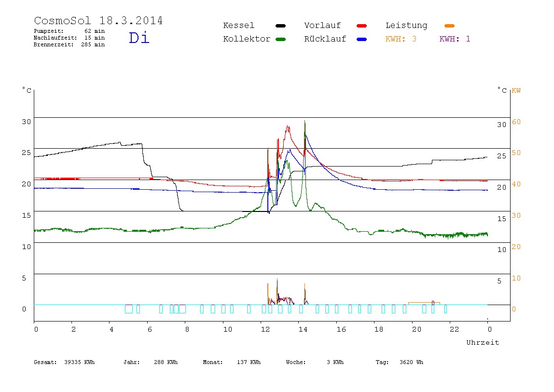Click the hour 18 tick label
The width and height of the screenshot is (554, 392).
coord(379,329)
